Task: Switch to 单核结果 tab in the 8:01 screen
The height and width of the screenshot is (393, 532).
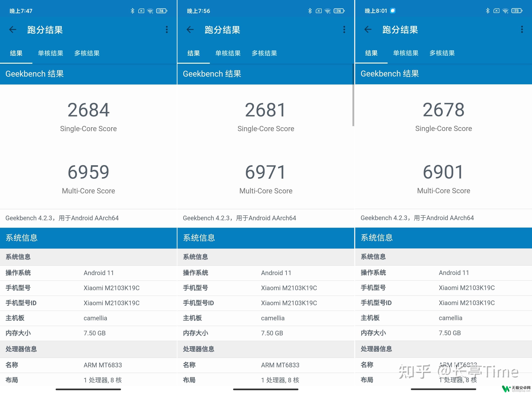Action: pyautogui.click(x=405, y=53)
